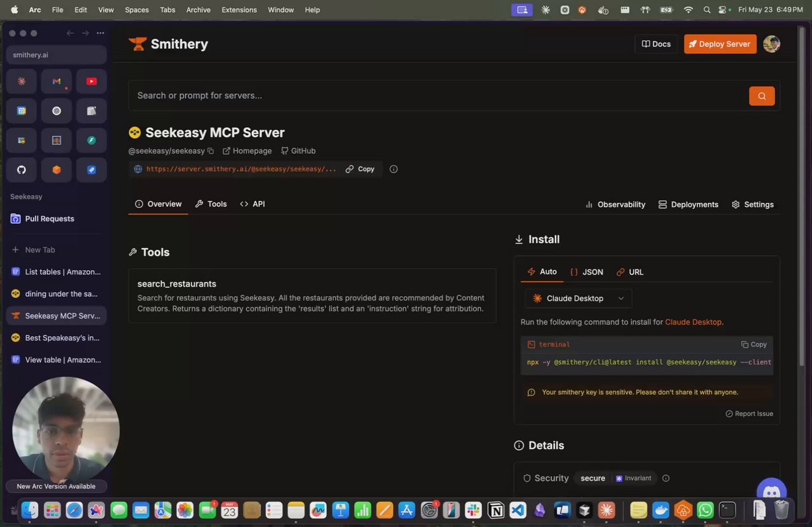This screenshot has width=812, height=527.
Task: Click the Deploy Server button
Action: [x=720, y=44]
